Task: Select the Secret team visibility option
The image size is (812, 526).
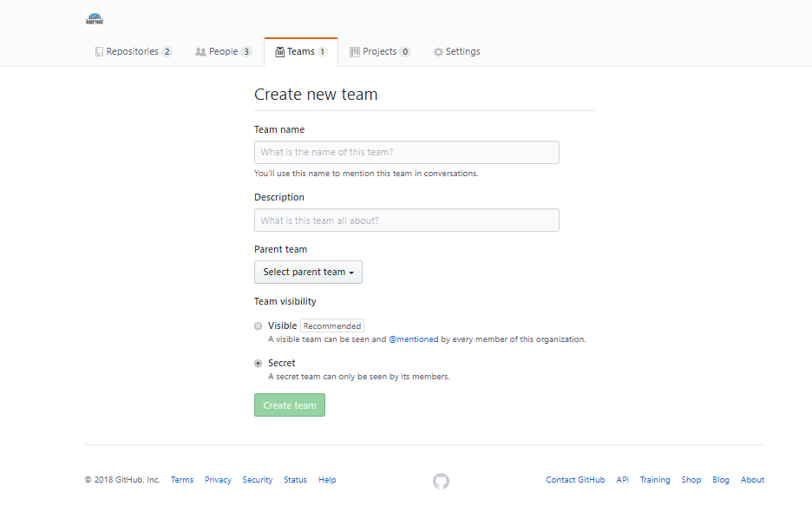Action: point(258,364)
